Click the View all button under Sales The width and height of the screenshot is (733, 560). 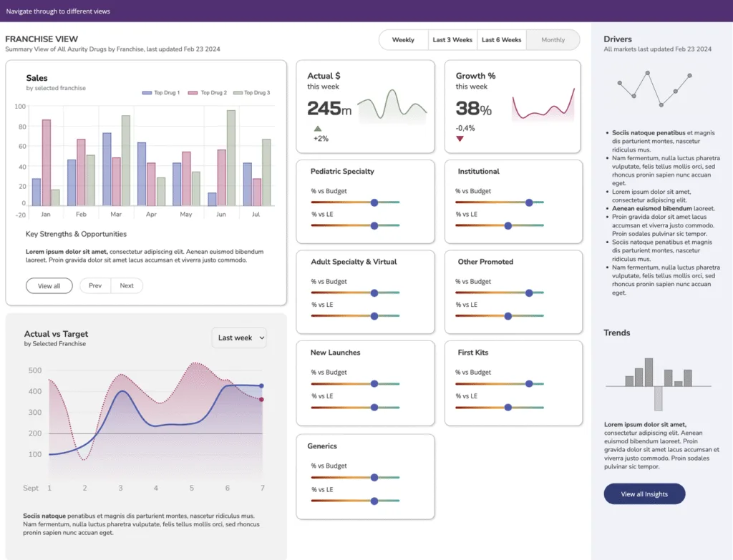point(49,286)
